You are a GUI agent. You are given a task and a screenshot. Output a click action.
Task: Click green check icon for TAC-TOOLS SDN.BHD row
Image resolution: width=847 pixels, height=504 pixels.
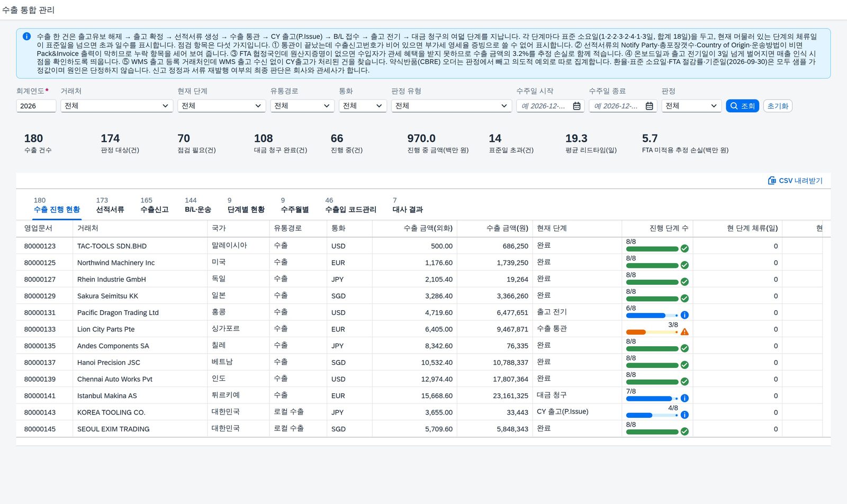coord(684,248)
